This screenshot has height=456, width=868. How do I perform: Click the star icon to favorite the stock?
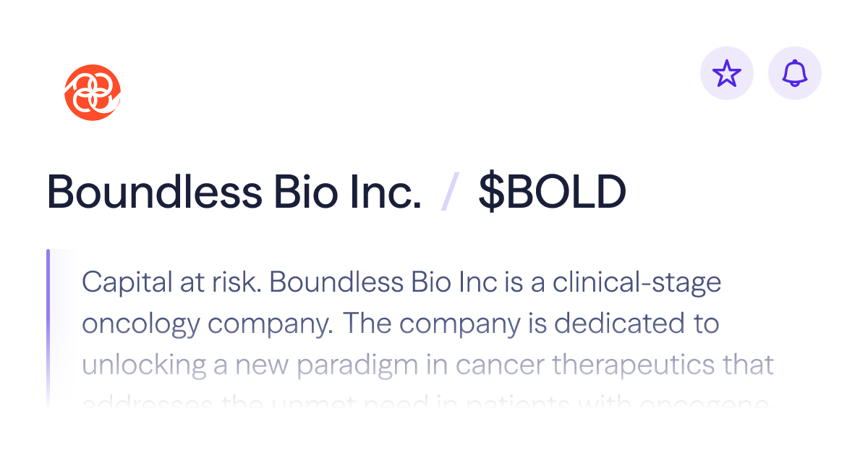(727, 72)
